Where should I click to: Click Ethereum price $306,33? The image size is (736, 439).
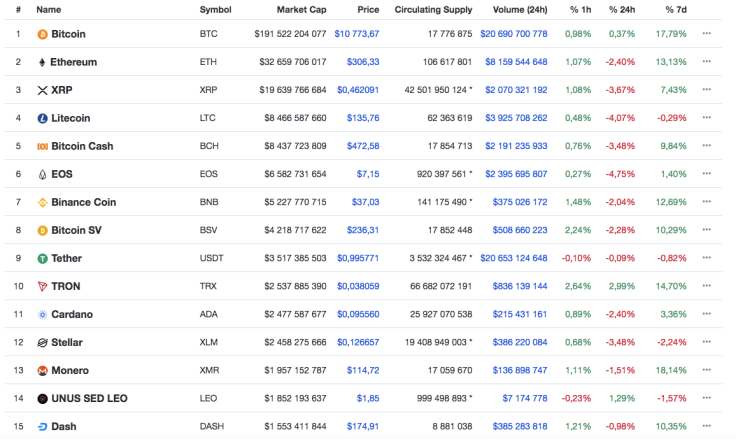(363, 62)
